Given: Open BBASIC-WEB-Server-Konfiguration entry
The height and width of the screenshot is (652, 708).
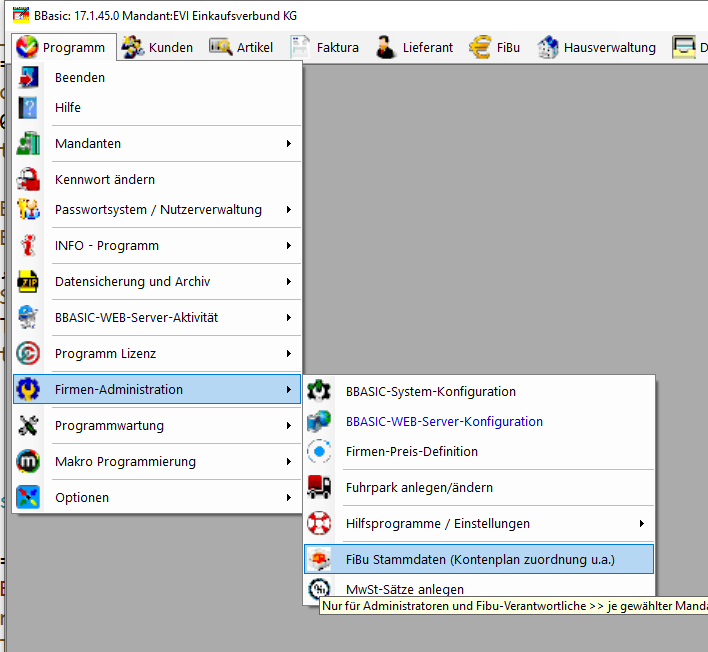Looking at the screenshot, I should [x=479, y=421].
